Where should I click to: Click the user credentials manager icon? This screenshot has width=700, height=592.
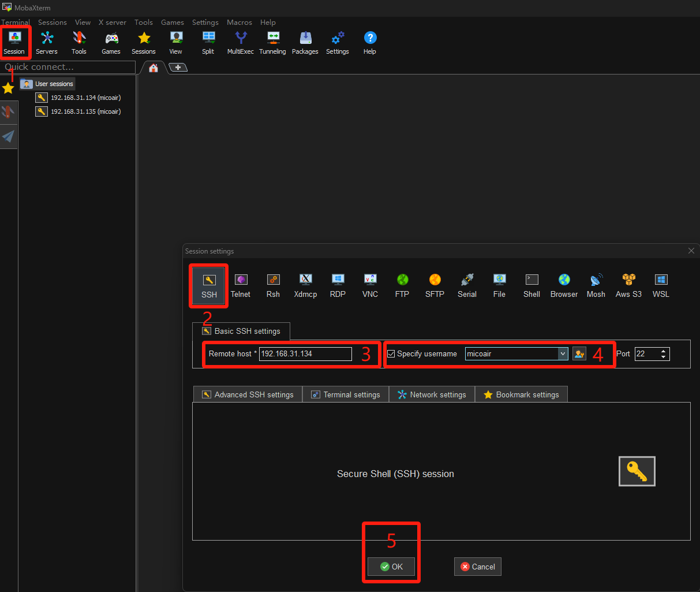tap(579, 354)
